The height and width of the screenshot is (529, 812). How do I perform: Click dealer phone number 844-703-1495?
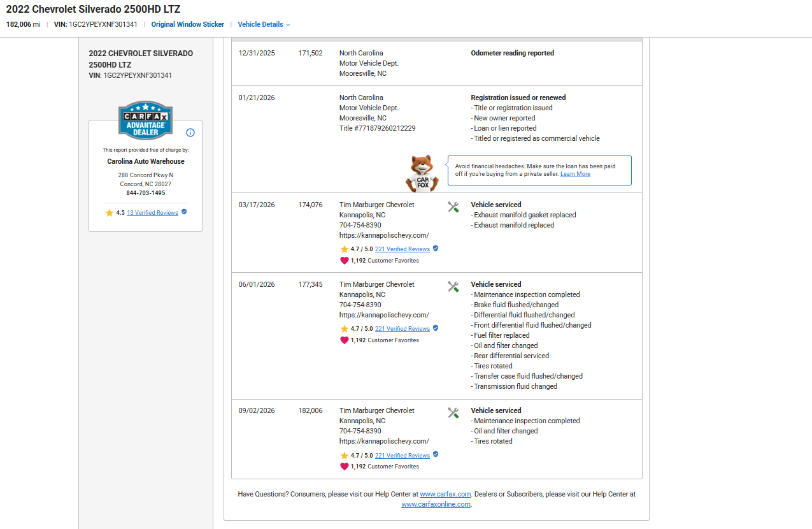pyautogui.click(x=146, y=192)
